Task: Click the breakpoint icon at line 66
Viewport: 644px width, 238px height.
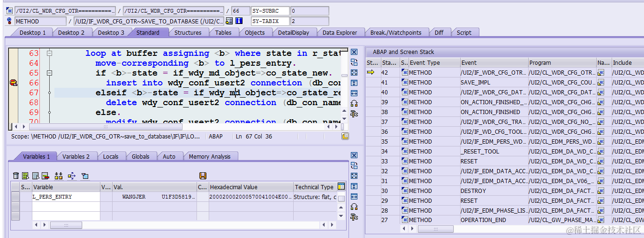Action: (x=13, y=83)
